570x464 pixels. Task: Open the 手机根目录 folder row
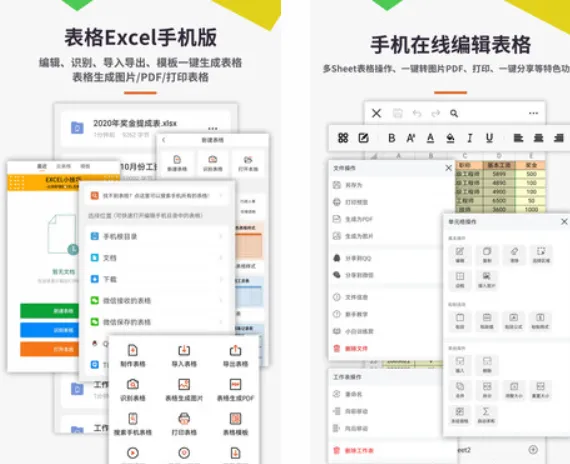coord(157,236)
